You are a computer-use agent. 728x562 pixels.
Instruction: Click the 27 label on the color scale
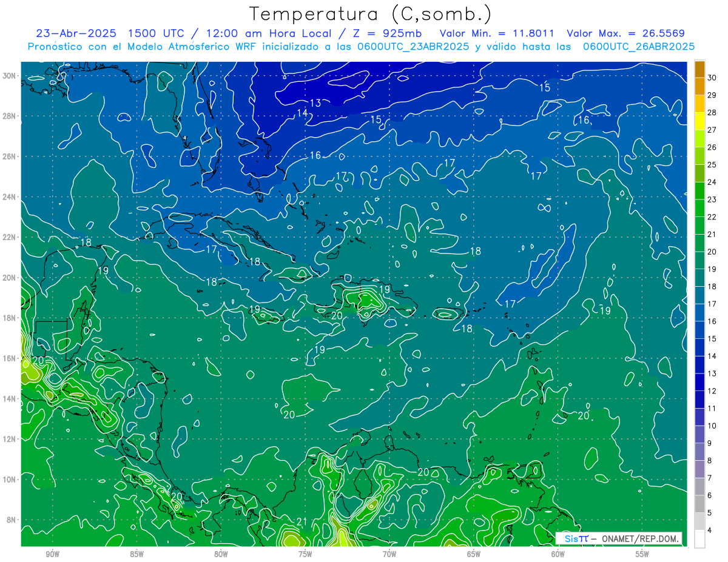coord(712,130)
